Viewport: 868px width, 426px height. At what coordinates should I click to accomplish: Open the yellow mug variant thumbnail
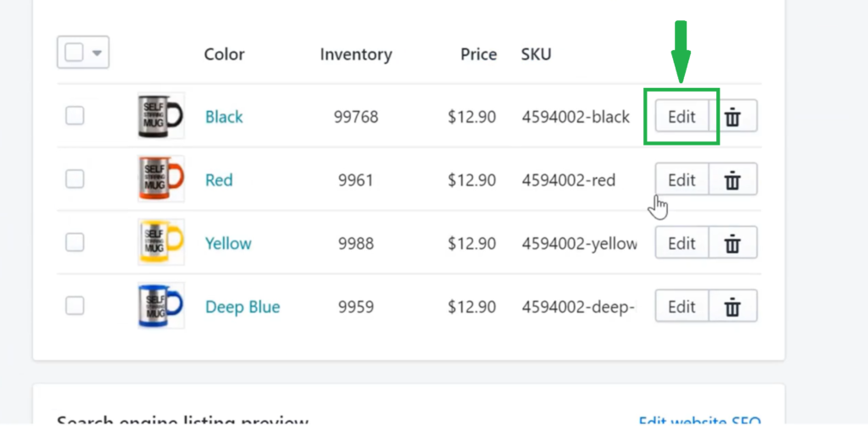[161, 241]
